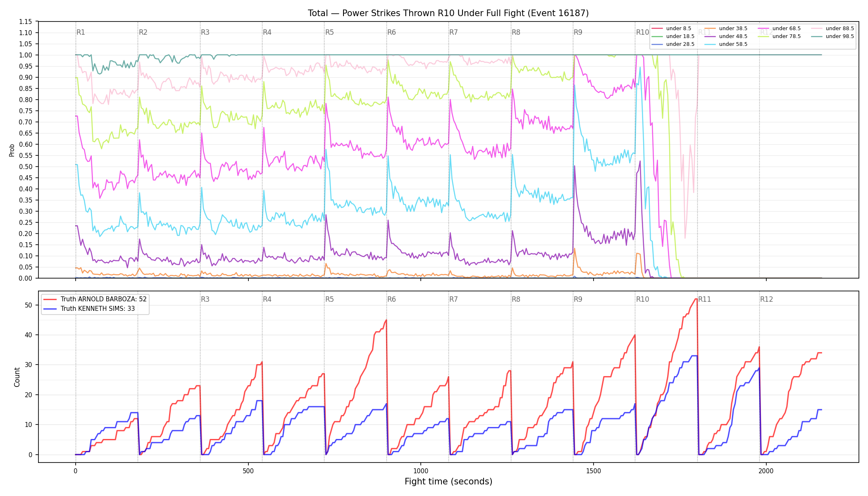Click the R10 round label in probability chart
Viewport: 868px width, 496px height.
pyautogui.click(x=642, y=32)
